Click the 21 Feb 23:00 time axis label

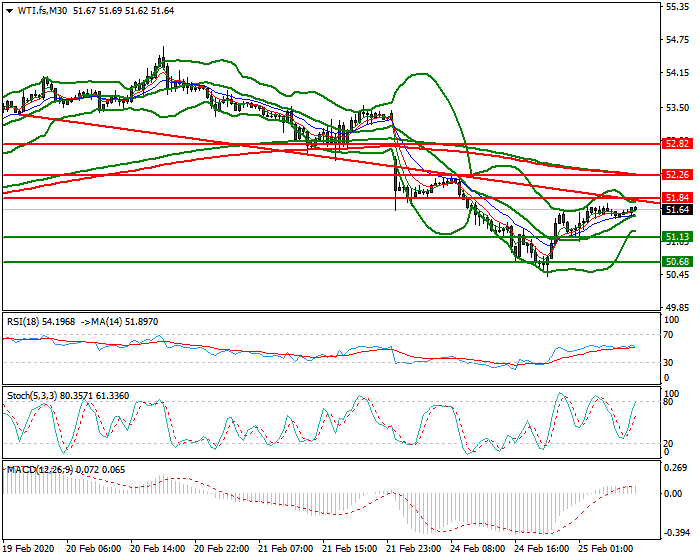click(x=414, y=549)
